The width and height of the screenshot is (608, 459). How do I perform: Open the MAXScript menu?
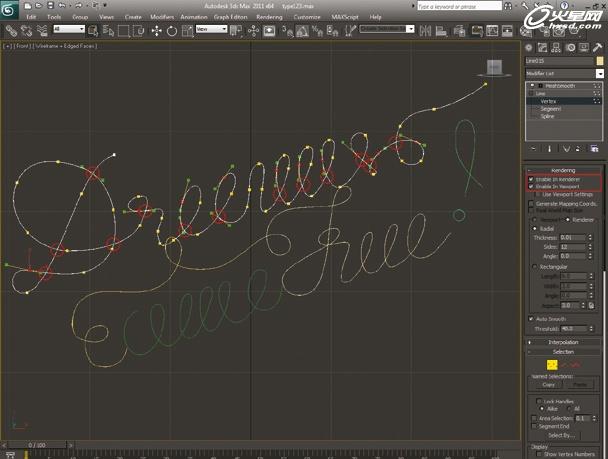coord(345,17)
